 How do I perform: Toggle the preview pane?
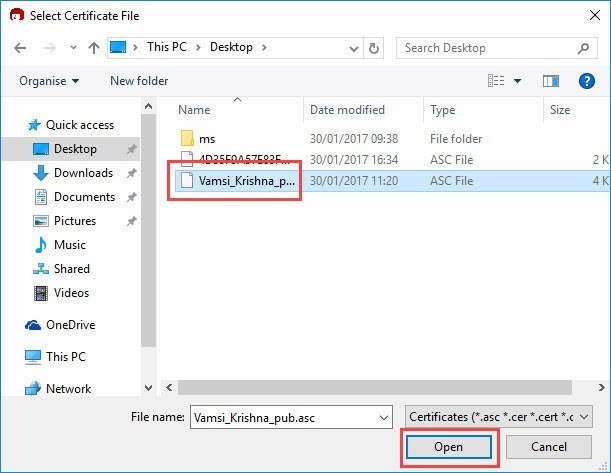[x=551, y=81]
